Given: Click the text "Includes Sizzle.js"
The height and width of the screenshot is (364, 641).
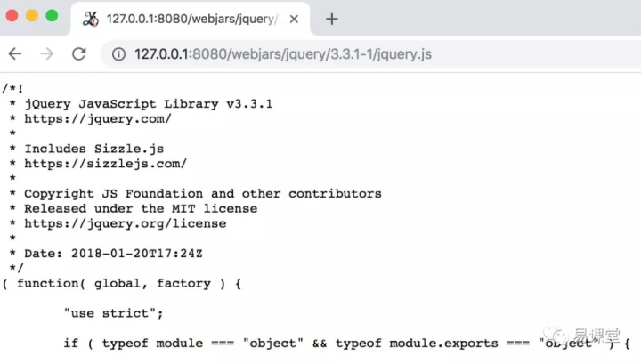Looking at the screenshot, I should [x=94, y=149].
